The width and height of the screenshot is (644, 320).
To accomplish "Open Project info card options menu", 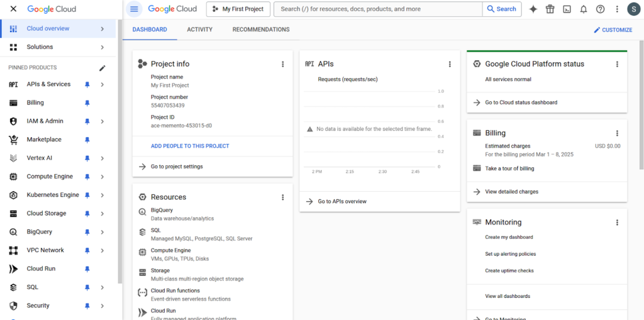I will [282, 64].
